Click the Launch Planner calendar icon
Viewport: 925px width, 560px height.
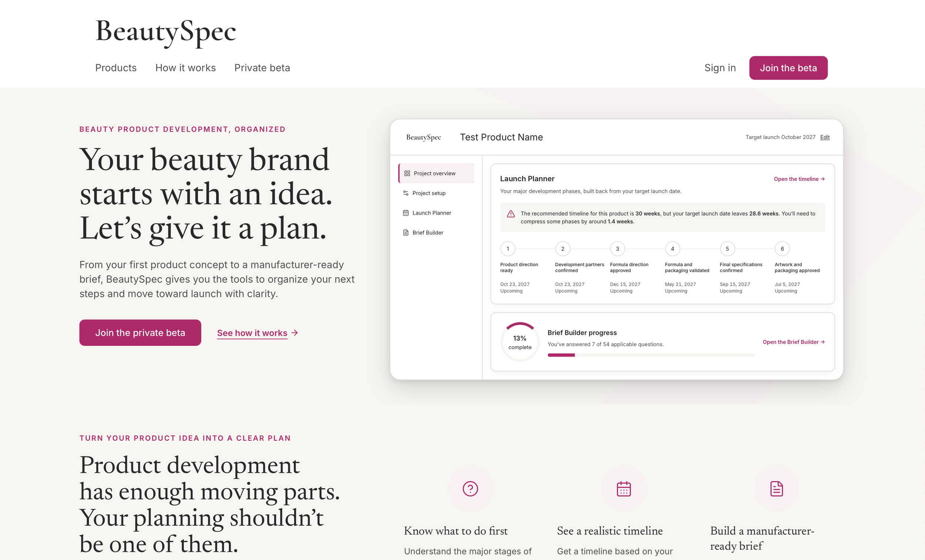tap(406, 213)
